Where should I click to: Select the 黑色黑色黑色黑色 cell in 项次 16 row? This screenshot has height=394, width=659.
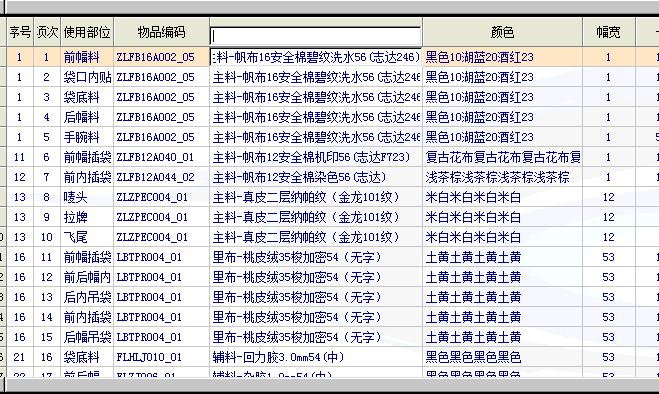point(502,357)
